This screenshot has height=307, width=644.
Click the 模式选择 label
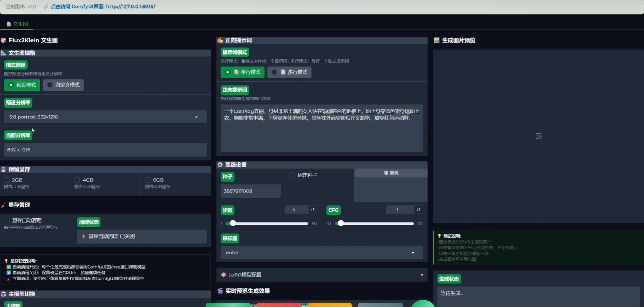coord(15,65)
